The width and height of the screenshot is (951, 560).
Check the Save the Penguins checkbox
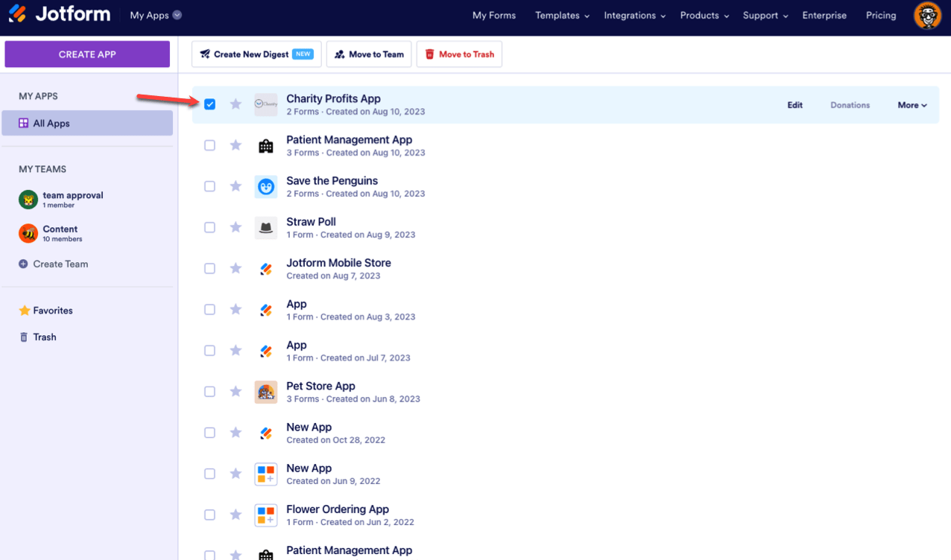coord(209,186)
